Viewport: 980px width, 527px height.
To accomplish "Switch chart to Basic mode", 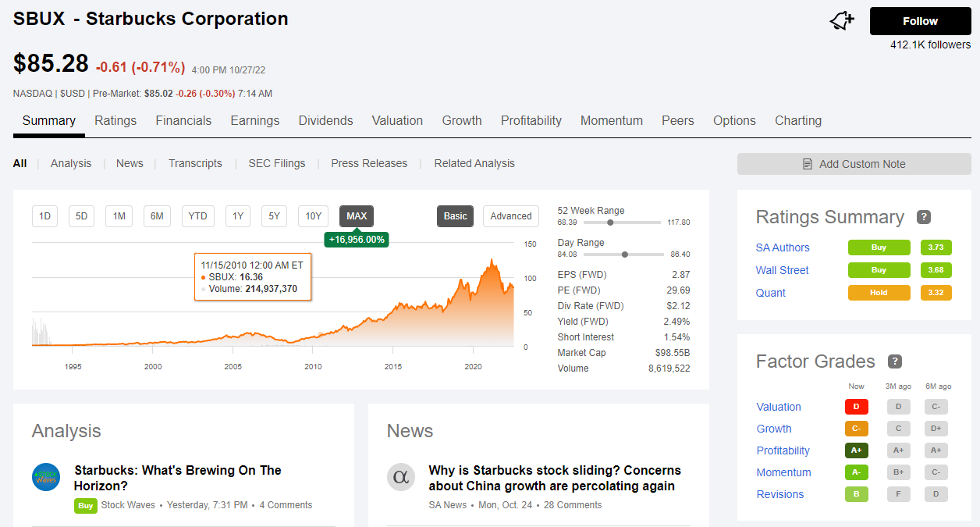I will click(456, 216).
